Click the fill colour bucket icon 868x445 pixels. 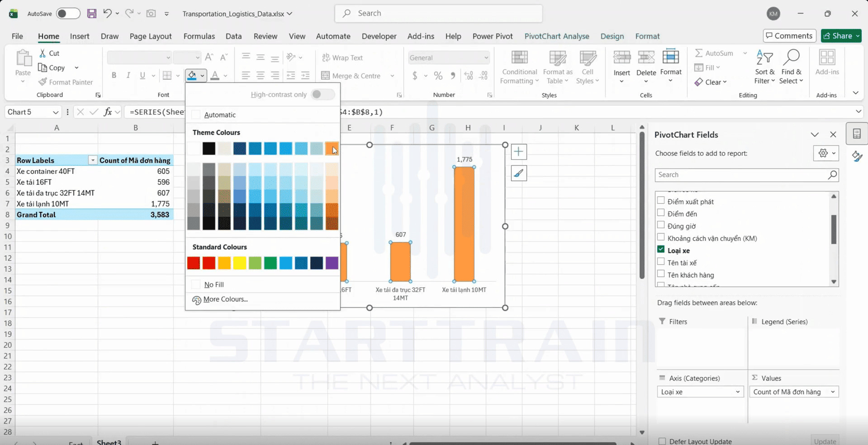[x=192, y=76]
